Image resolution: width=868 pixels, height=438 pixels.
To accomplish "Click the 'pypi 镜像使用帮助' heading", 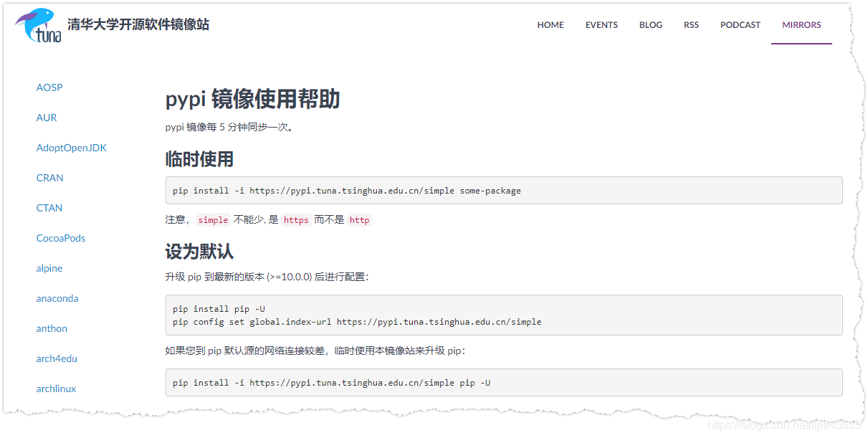I will [252, 99].
